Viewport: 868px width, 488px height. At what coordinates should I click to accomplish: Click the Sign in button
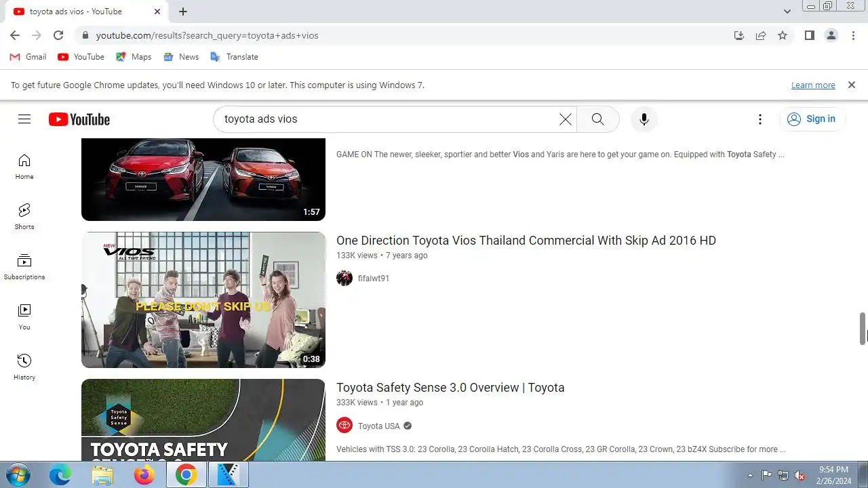[x=812, y=119]
